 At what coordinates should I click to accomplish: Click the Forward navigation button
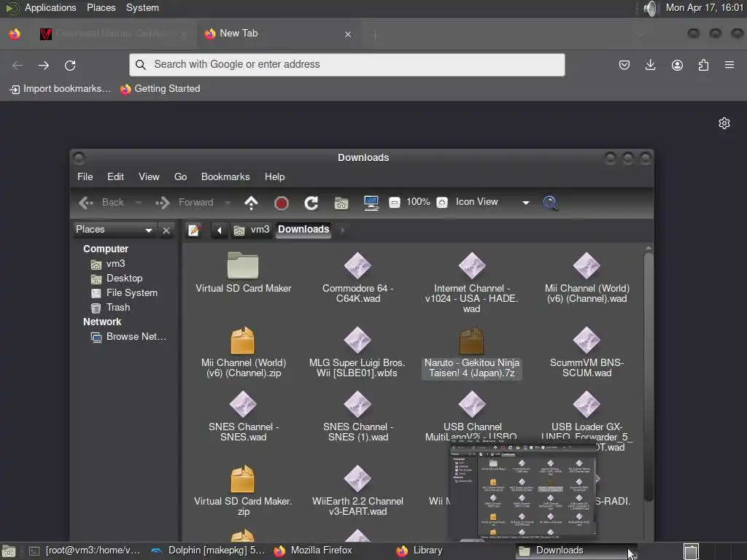[185, 203]
